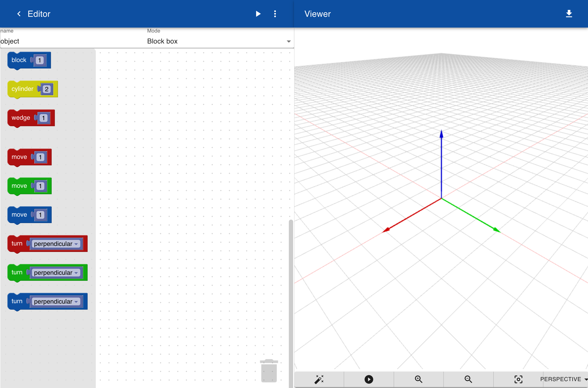Go back using the Editor back arrow
This screenshot has width=588, height=388.
19,14
